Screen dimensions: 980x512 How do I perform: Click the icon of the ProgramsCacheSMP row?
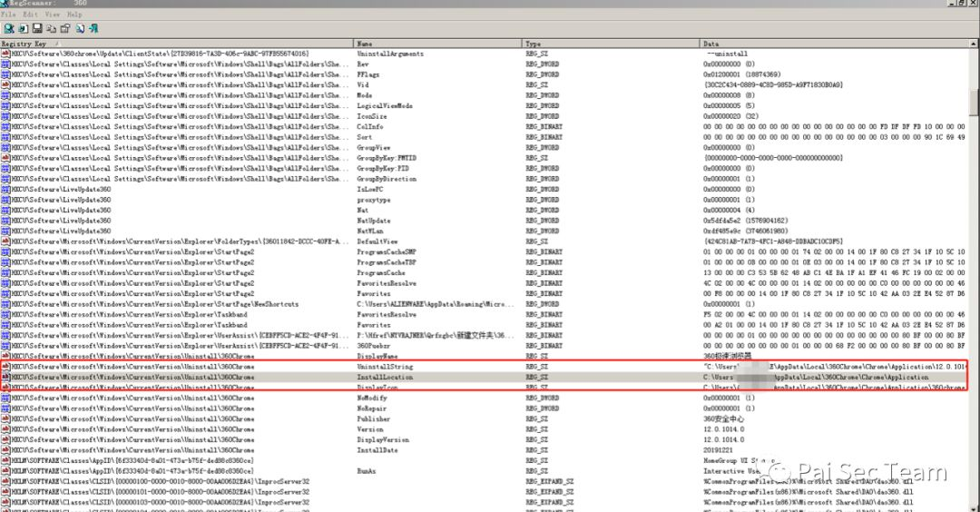(x=5, y=252)
